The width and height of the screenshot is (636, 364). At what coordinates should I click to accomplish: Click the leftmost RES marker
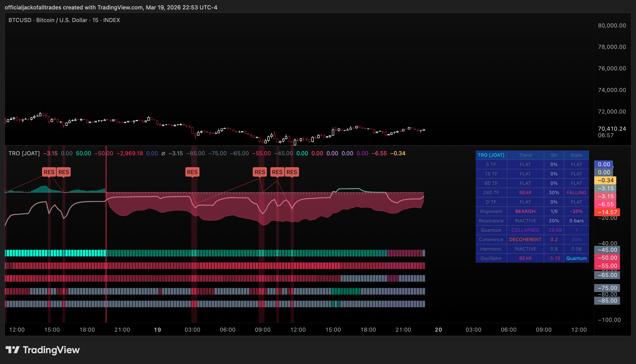click(49, 172)
